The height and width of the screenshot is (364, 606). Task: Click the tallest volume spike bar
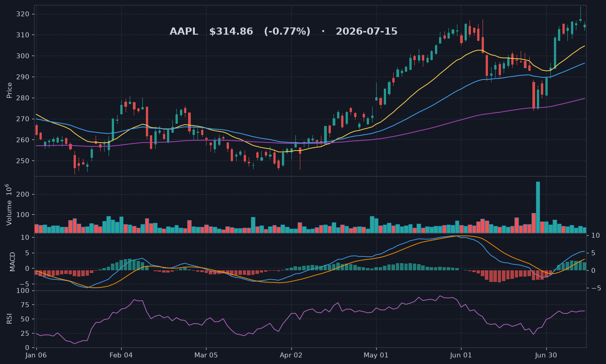(x=538, y=207)
